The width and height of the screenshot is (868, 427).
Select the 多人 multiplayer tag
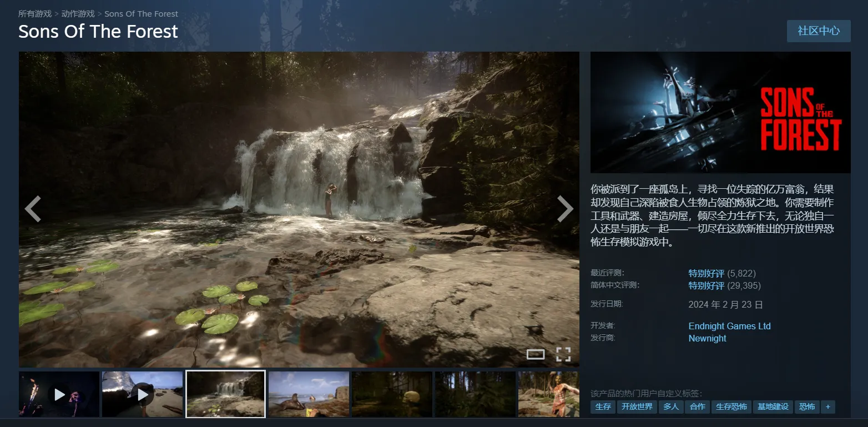click(x=670, y=406)
